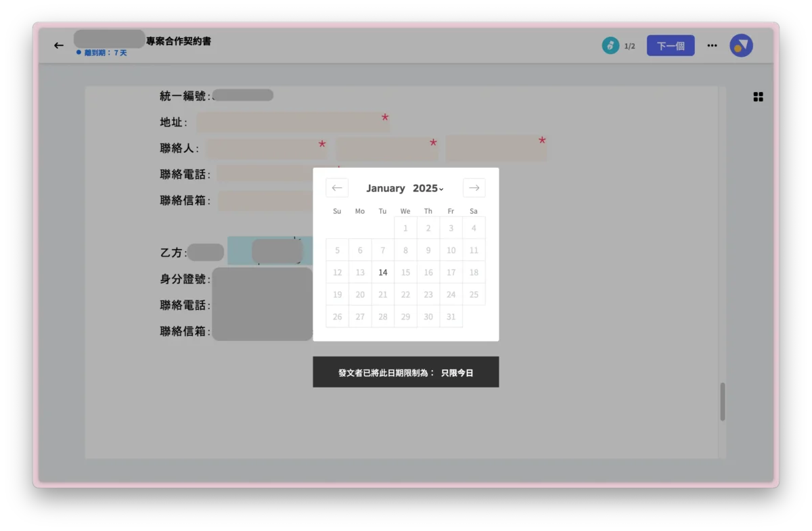The height and width of the screenshot is (531, 812).
Task: Click the 下一個 button
Action: coord(670,45)
